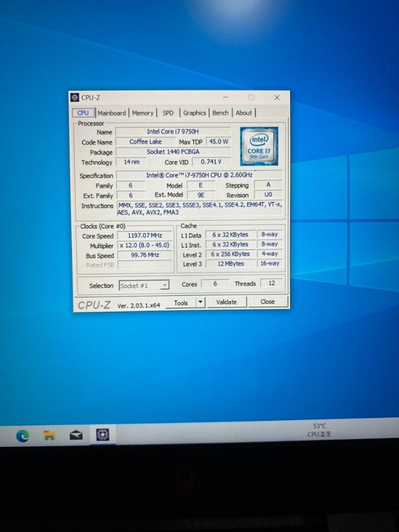Click the instructions list starting with MMX
The image size is (399, 532).
[199, 209]
